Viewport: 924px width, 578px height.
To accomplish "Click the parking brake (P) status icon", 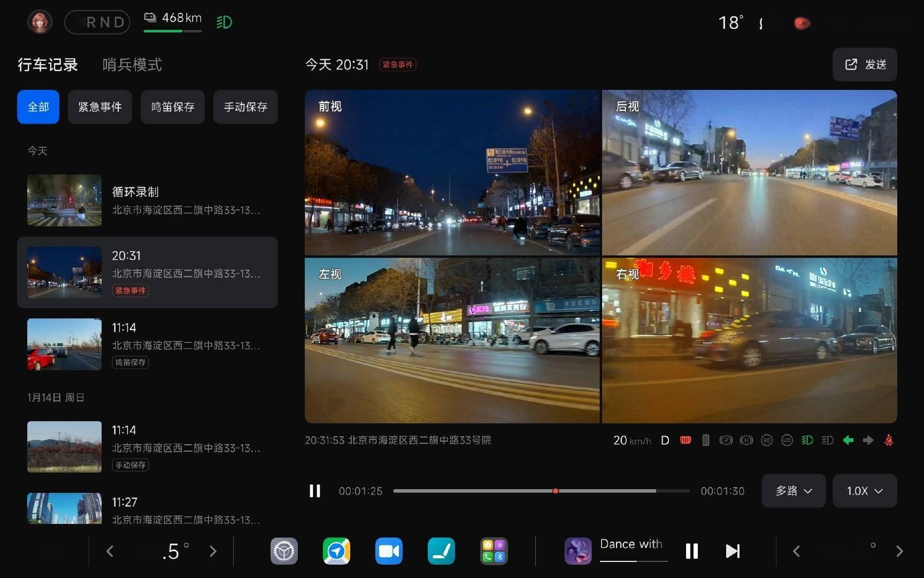I will point(726,440).
